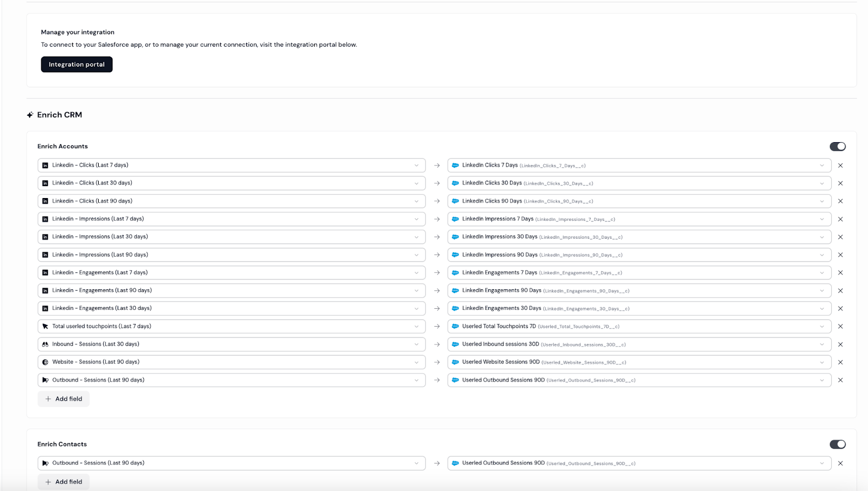Expand the Inbound - Sessions (Last 30 days) dropdown
Image resolution: width=868 pixels, height=491 pixels.
[x=232, y=345]
